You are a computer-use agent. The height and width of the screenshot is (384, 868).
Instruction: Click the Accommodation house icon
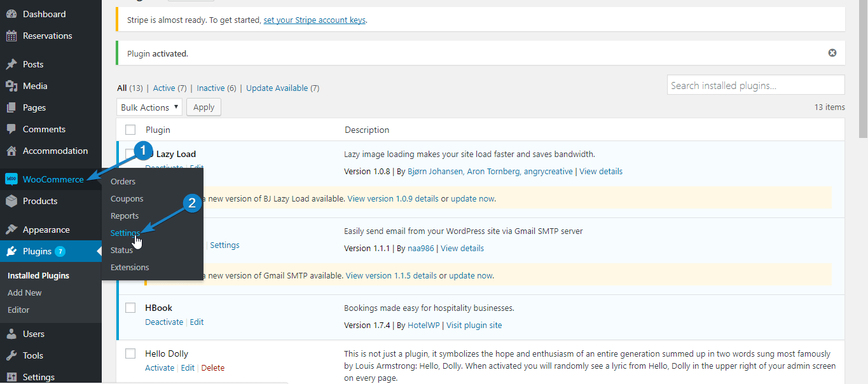click(x=11, y=151)
